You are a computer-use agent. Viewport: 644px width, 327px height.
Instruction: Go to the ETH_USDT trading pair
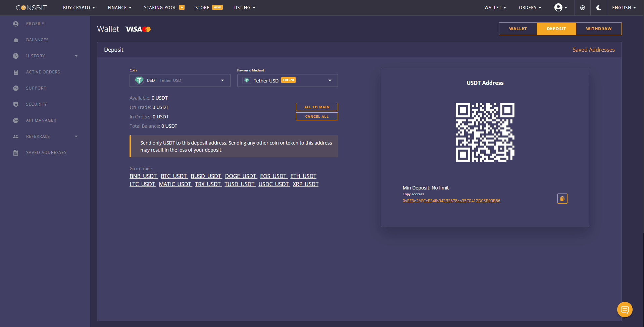pos(303,176)
